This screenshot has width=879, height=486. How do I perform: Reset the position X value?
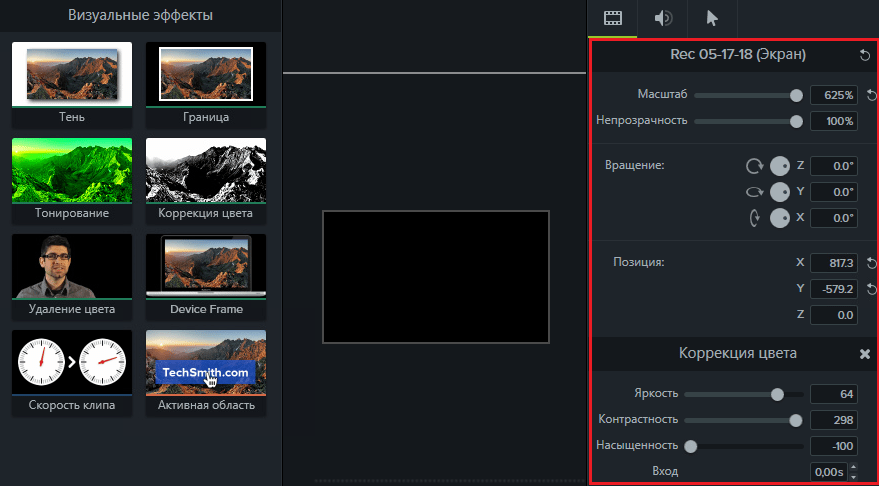tap(870, 263)
